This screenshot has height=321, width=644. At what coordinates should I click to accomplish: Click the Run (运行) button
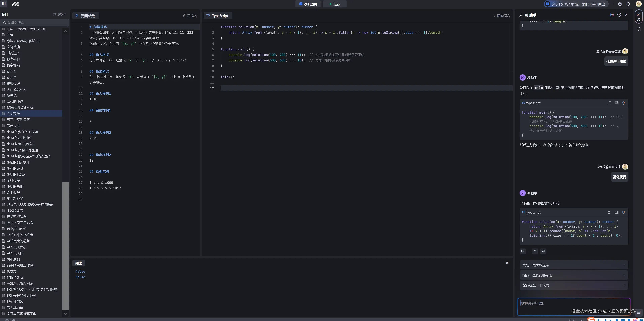pyautogui.click(x=335, y=4)
